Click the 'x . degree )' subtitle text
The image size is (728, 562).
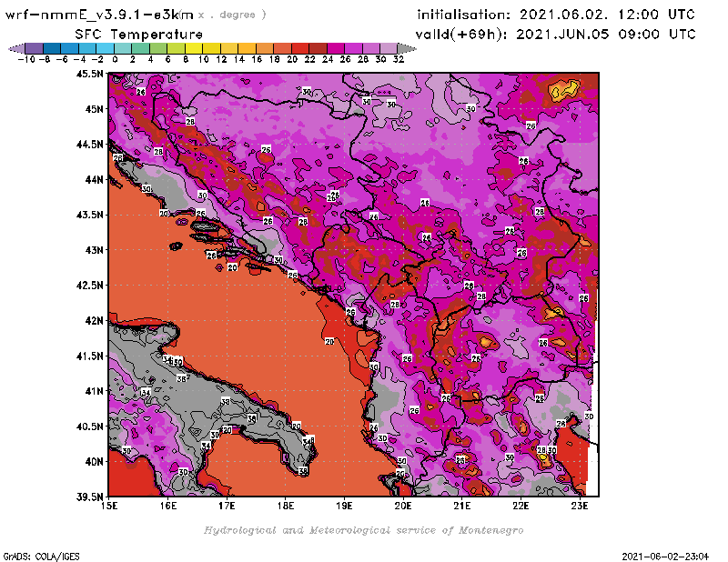[x=232, y=15]
